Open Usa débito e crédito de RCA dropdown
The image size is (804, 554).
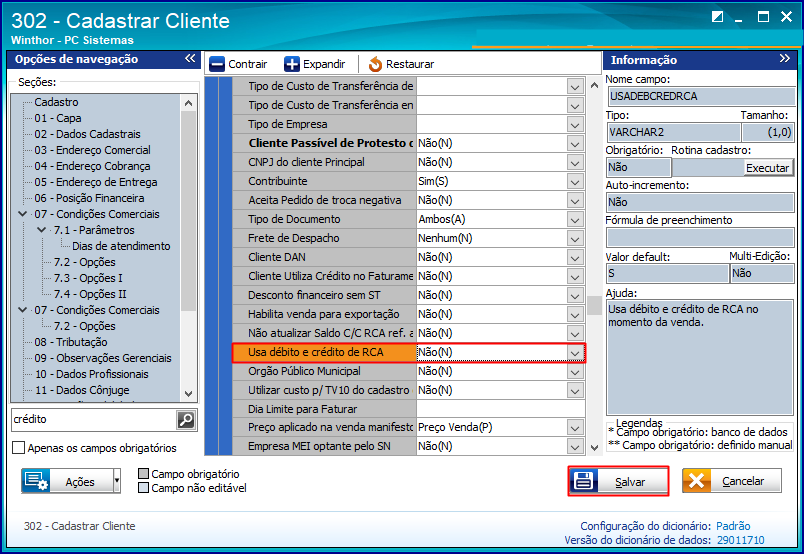575,353
